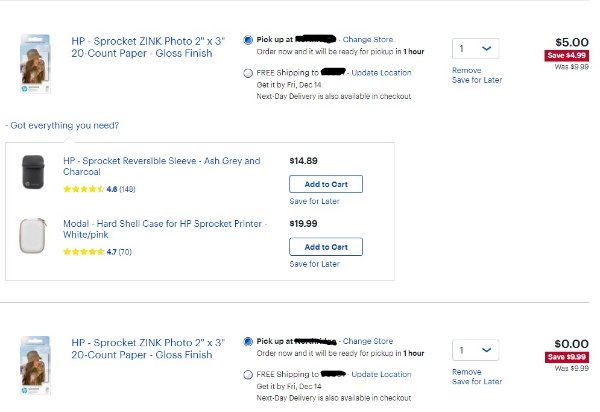This screenshot has width=600, height=412.
Task: Open quantity dropdown for first paper item
Action: [x=475, y=49]
